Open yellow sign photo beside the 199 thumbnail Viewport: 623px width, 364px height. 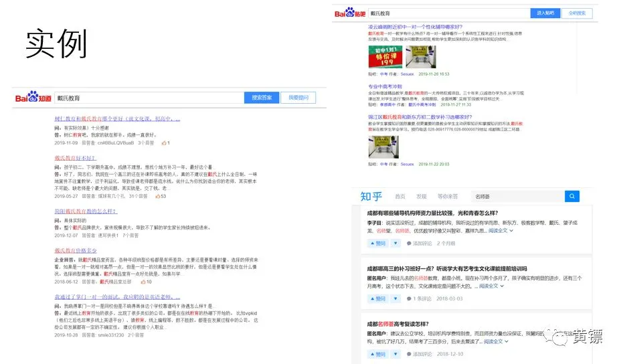click(421, 57)
